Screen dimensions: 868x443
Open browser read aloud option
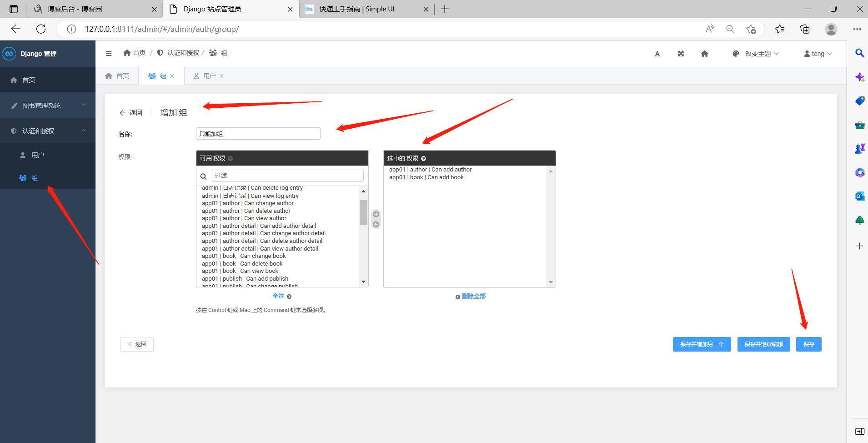click(x=710, y=29)
